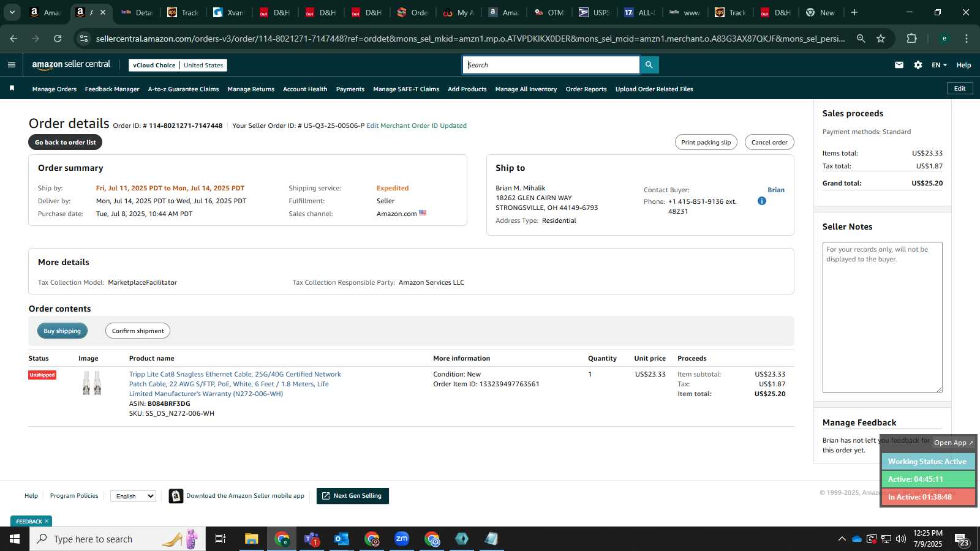
Task: Open Manage Orders menu
Action: click(55, 89)
